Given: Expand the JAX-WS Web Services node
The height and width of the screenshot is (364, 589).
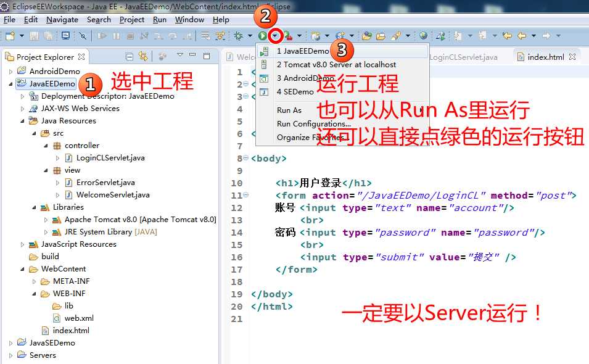Looking at the screenshot, I should click(x=22, y=109).
